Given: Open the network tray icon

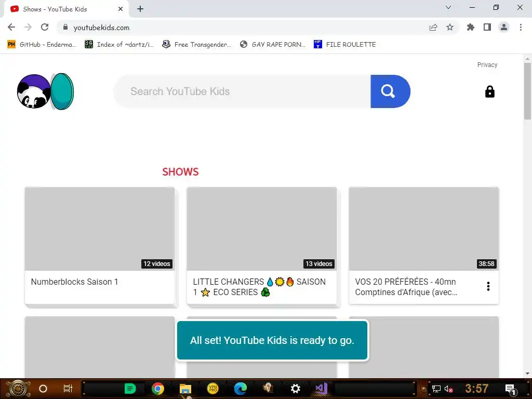Looking at the screenshot, I should pos(436,389).
